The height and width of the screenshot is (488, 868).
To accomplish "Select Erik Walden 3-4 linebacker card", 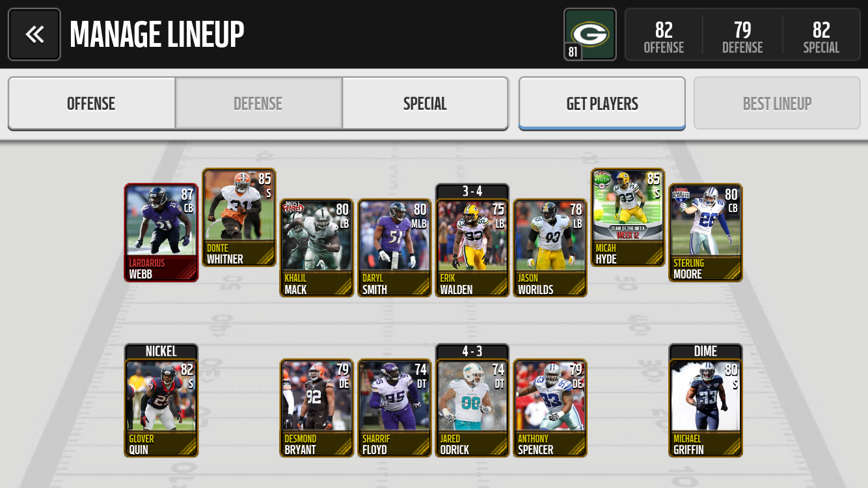I will click(x=472, y=240).
